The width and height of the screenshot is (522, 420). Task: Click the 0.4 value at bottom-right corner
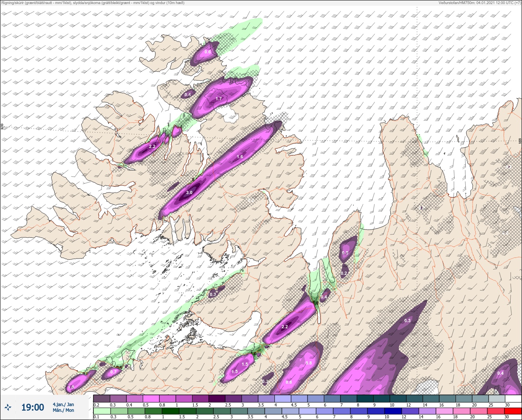click(500, 373)
